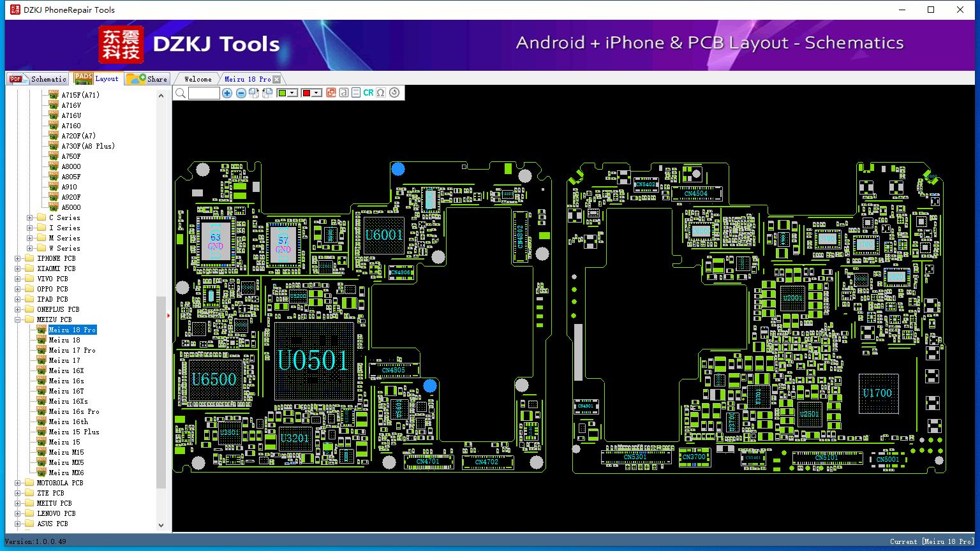Select the Meizu 18 Pro document tab
The height and width of the screenshot is (551, 980).
248,79
